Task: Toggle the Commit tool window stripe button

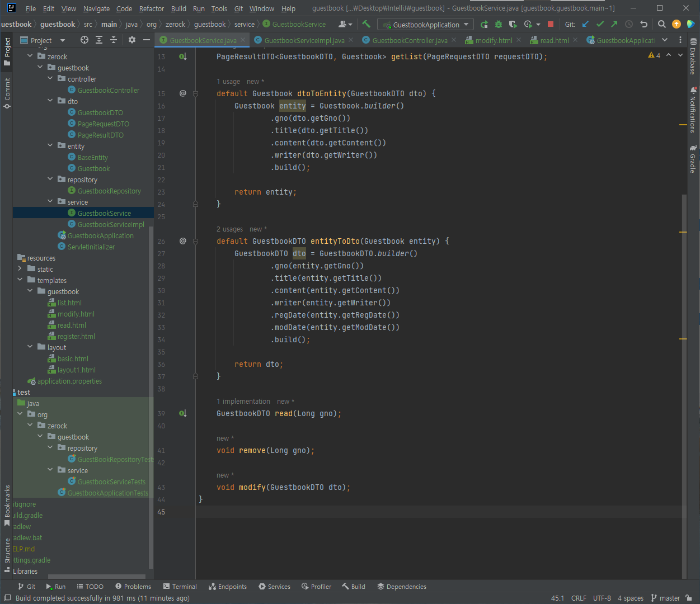Action: 7,93
